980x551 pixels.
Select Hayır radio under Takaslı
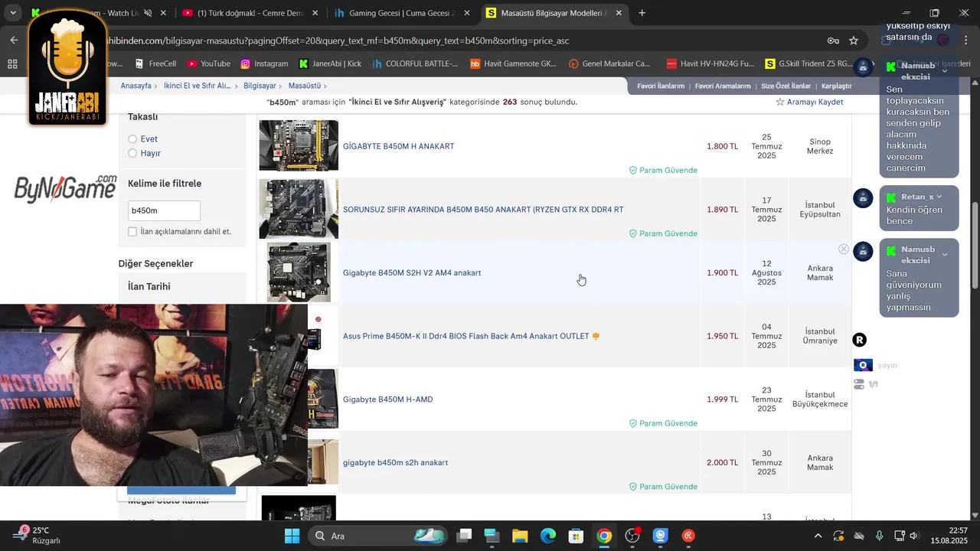tap(132, 153)
